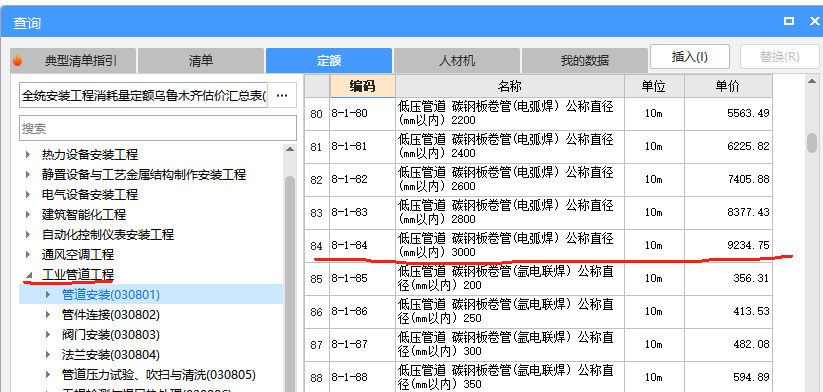Image resolution: width=823 pixels, height=392 pixels.
Task: Click the flame icon beside 典型清单指引
Action: point(17,60)
